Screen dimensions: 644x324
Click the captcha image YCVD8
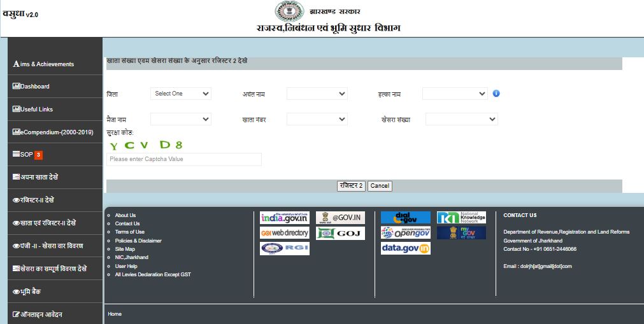[146, 145]
